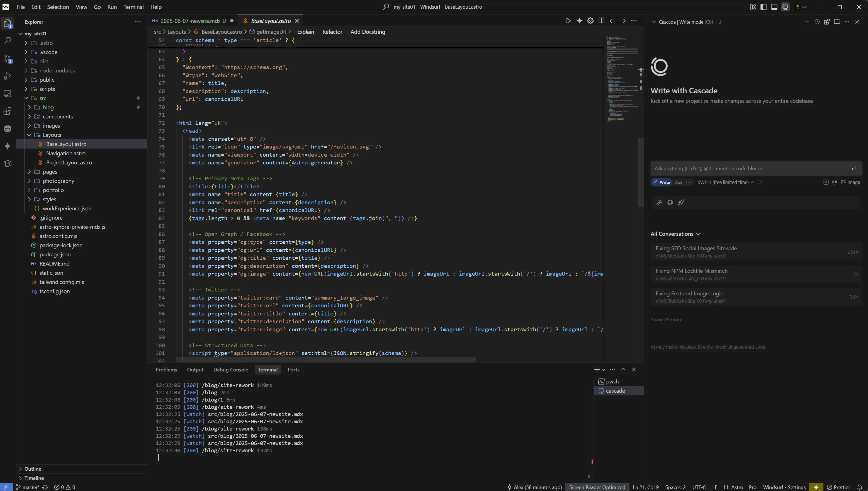Click the horizontal scrollbar below the editor
The width and height of the screenshot is (868, 491).
[x=325, y=360]
